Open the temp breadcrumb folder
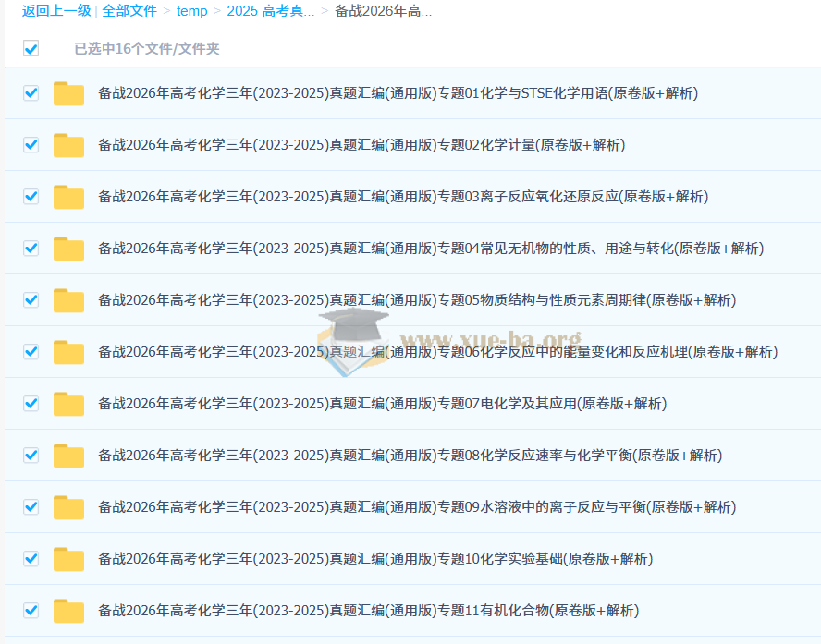The width and height of the screenshot is (821, 644). coord(192,11)
